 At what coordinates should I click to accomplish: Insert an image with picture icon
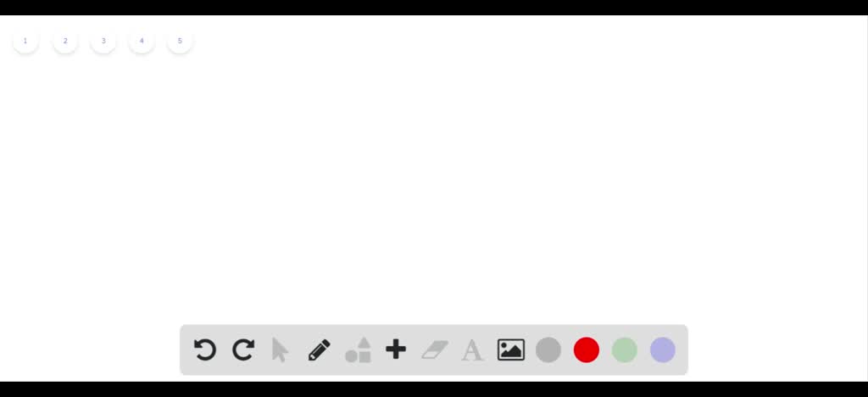[x=511, y=350]
